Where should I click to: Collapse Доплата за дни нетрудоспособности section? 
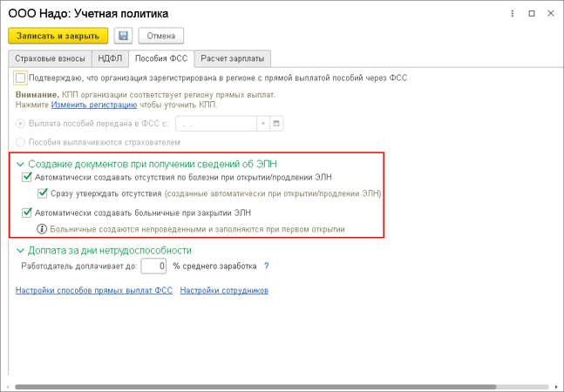coord(21,250)
